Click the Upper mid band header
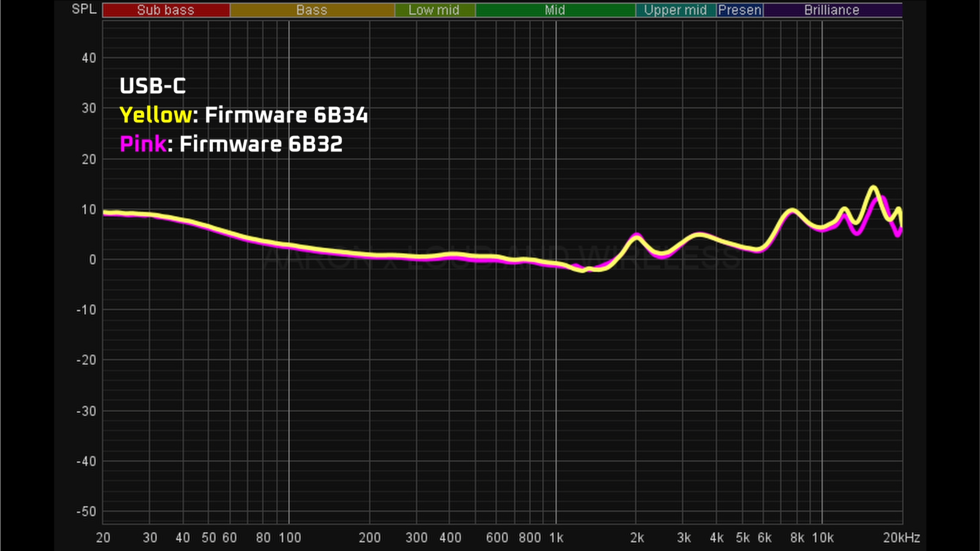Screen dimensions: 980x551 pyautogui.click(x=676, y=10)
